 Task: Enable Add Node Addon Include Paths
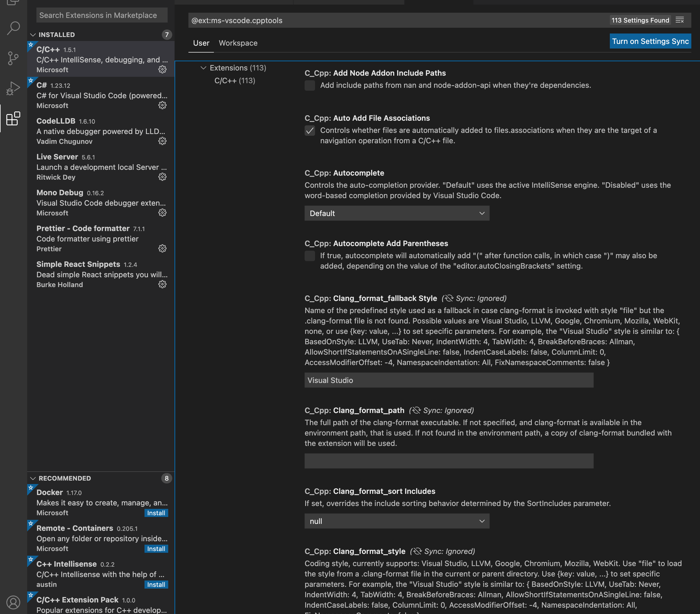tap(309, 85)
